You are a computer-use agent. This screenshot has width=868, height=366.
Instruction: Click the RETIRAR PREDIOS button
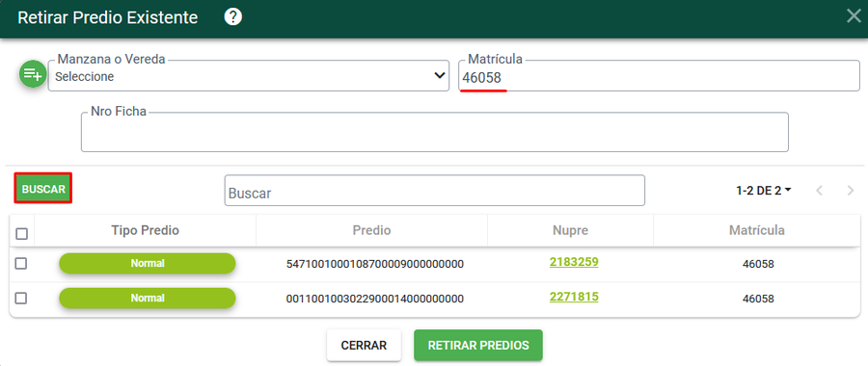(478, 346)
